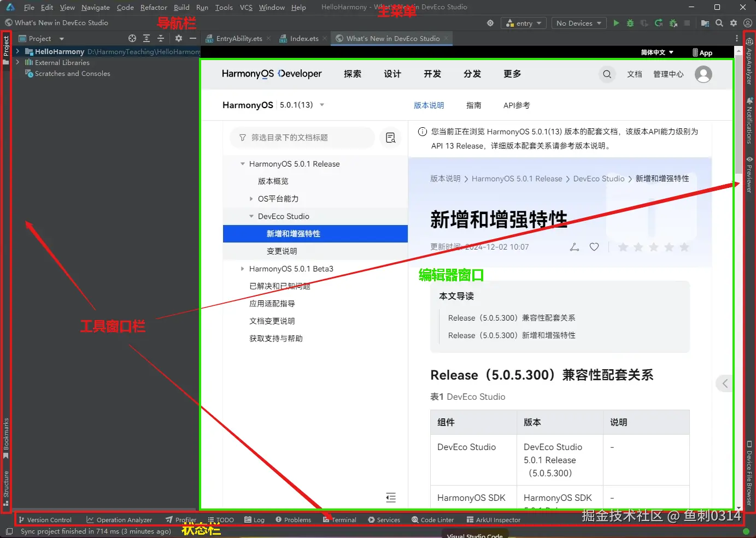Run the entry app with green play icon
The height and width of the screenshot is (538, 756).
pyautogui.click(x=616, y=23)
